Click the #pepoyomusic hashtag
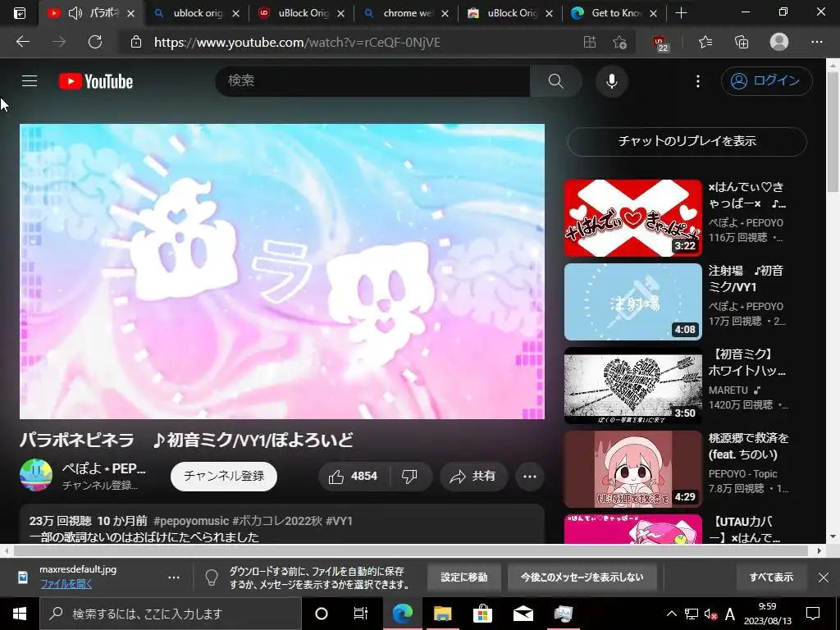Image resolution: width=840 pixels, height=630 pixels. point(191,521)
